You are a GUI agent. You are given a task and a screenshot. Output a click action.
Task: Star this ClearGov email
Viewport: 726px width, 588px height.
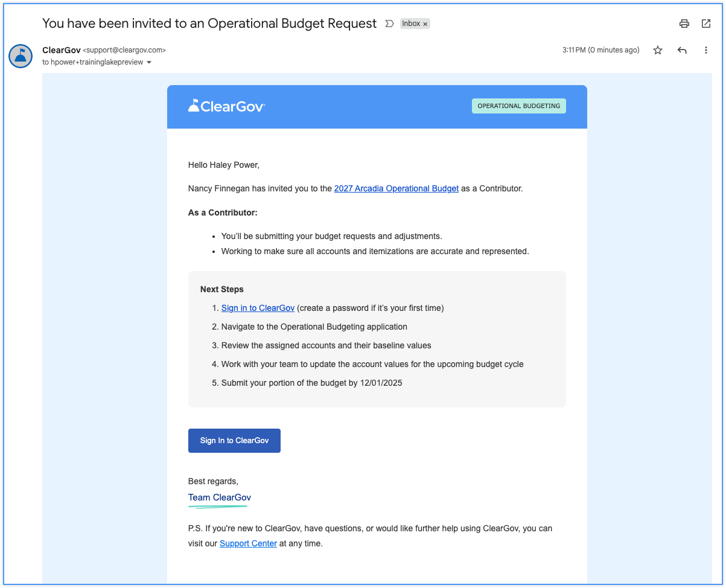(x=658, y=50)
